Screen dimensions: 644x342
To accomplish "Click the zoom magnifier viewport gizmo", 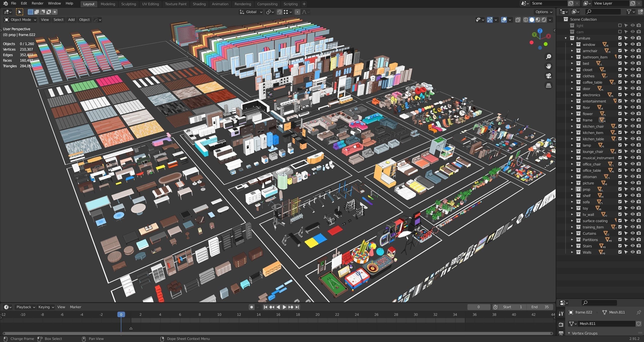I will (x=549, y=57).
